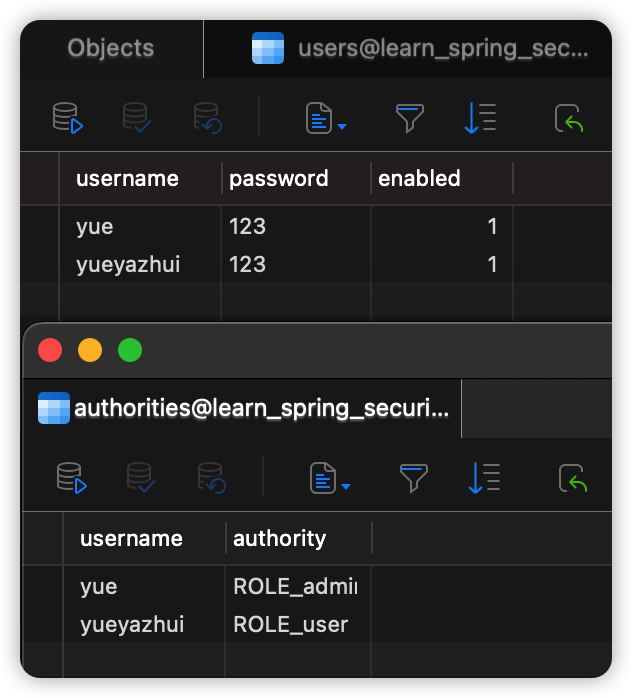Viewport: 632px width, 698px height.
Task: Click Sort icon in authorities toolbar
Action: pyautogui.click(x=484, y=478)
